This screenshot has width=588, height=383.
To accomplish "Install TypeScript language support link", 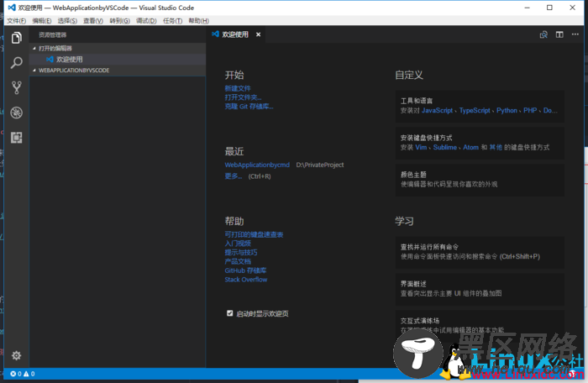I will pos(475,110).
